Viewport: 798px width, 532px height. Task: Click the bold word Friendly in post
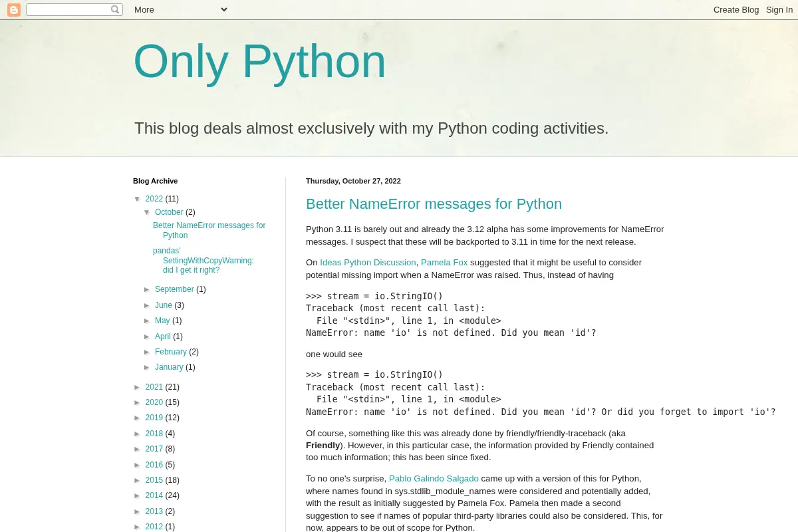(323, 446)
